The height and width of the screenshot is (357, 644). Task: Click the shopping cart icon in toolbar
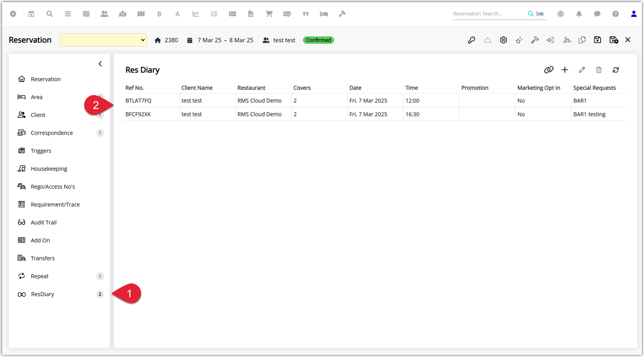point(269,14)
